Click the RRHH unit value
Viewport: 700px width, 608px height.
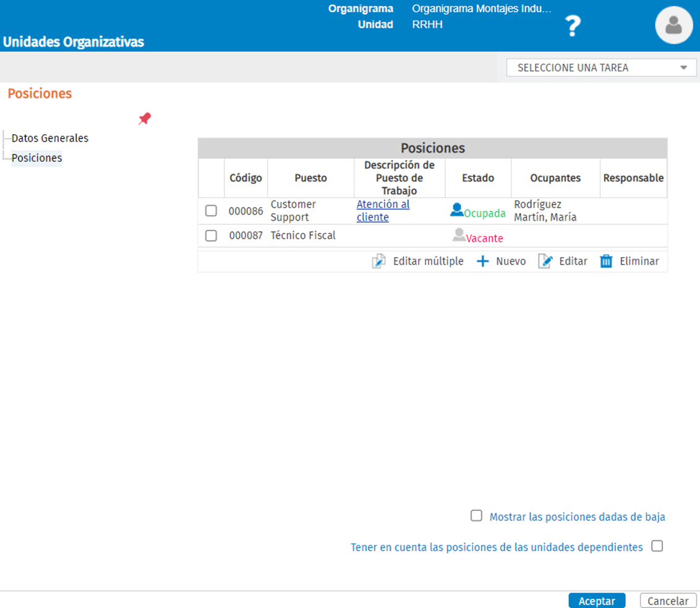[427, 25]
